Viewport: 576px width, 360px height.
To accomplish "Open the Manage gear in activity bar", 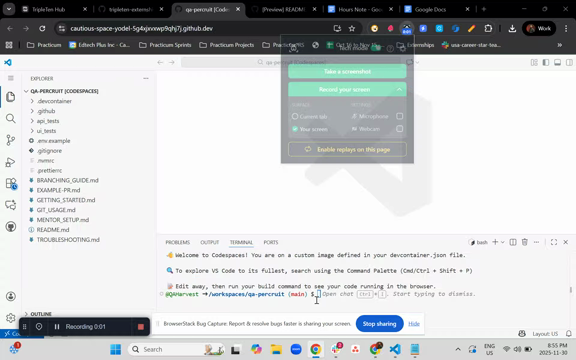I will click(11, 318).
